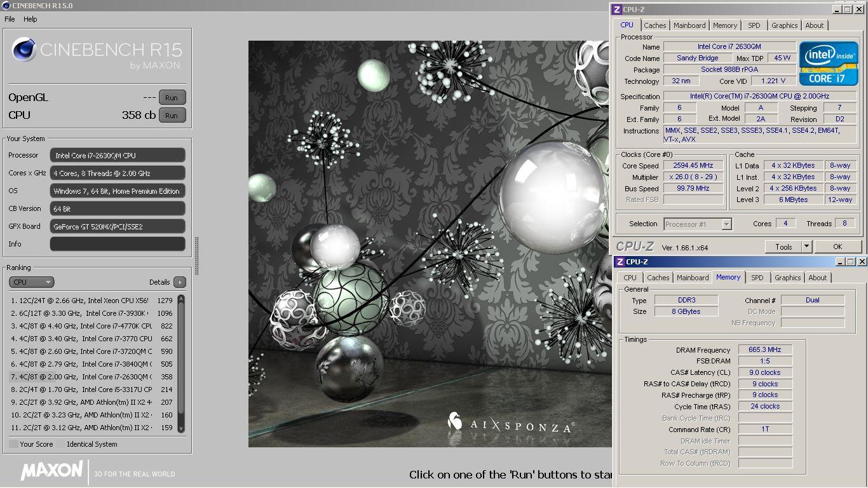This screenshot has height=488, width=868.
Task: Switch to CPU tab in lower CPU-Z window
Action: click(630, 278)
